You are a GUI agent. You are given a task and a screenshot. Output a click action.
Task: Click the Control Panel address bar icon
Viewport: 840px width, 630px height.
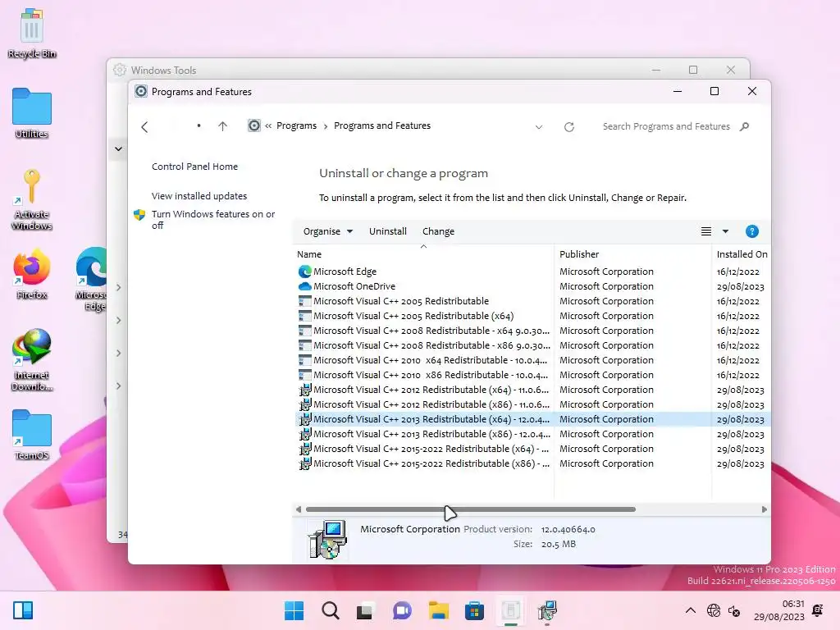[x=254, y=126]
